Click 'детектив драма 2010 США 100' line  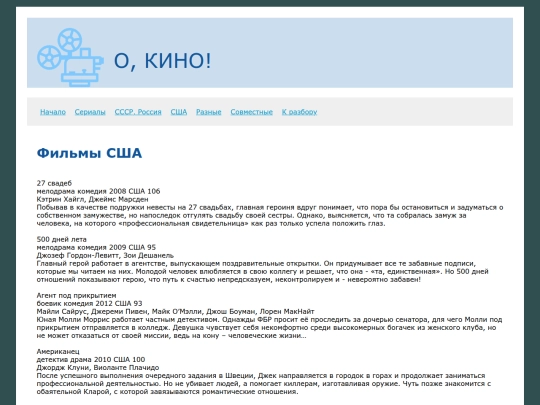(91, 360)
